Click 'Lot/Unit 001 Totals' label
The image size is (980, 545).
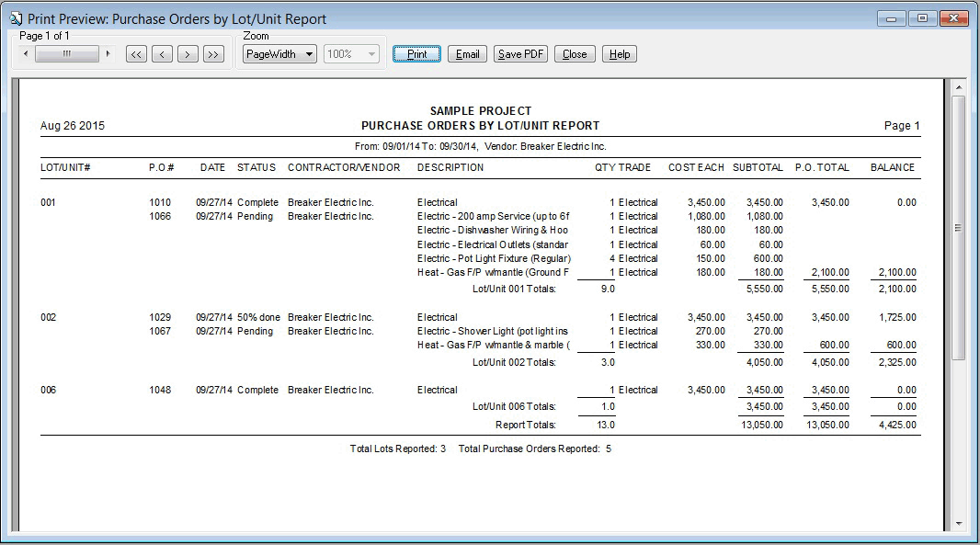[514, 289]
